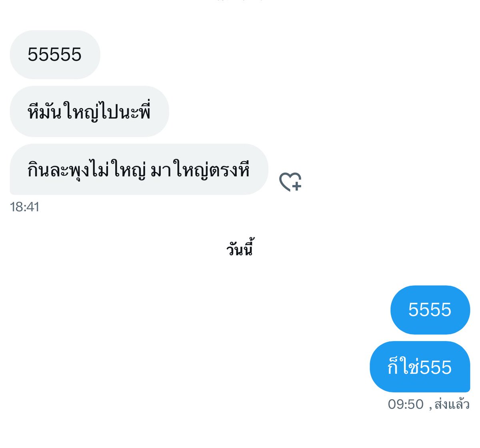Click the '09:50' sent time label
The image size is (480, 448).
click(406, 404)
